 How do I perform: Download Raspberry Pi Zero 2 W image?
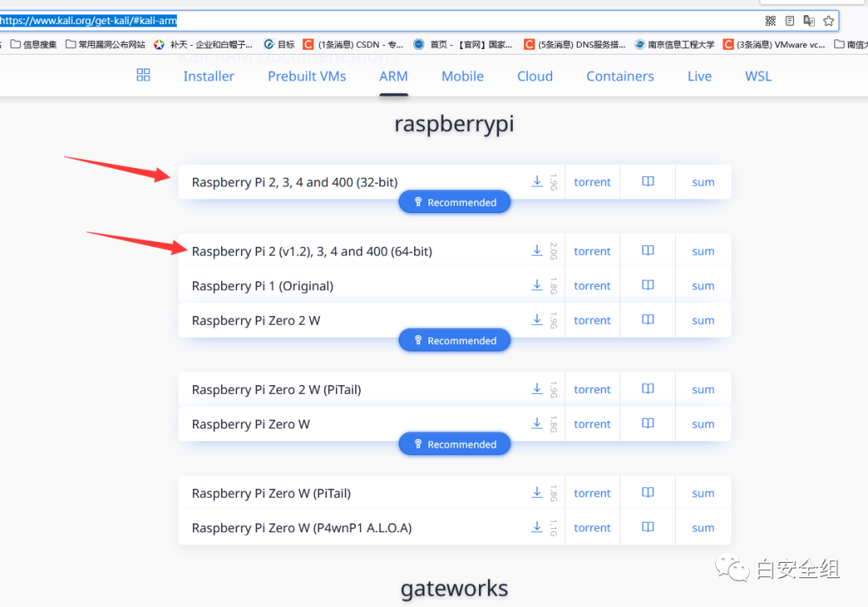(537, 319)
